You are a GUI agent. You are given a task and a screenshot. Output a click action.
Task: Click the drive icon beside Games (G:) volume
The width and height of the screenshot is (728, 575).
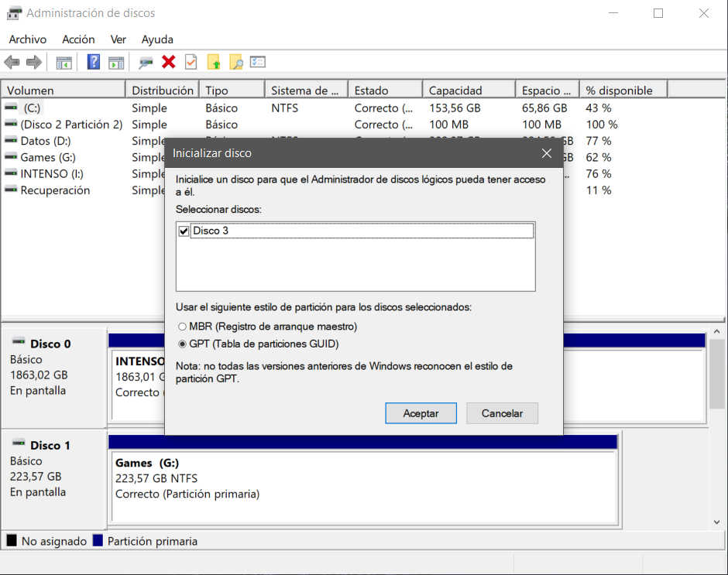11,156
